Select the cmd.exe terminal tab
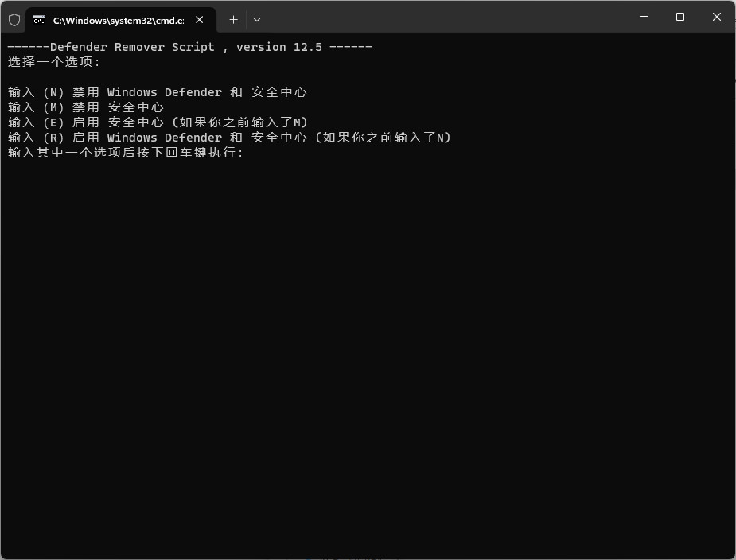The height and width of the screenshot is (560, 736). pyautogui.click(x=121, y=20)
